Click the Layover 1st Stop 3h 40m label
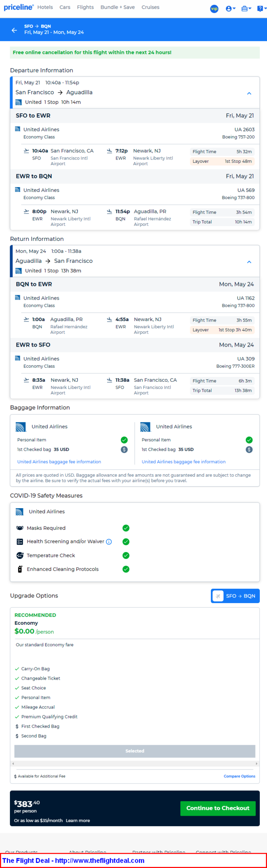267x868 pixels. (222, 330)
